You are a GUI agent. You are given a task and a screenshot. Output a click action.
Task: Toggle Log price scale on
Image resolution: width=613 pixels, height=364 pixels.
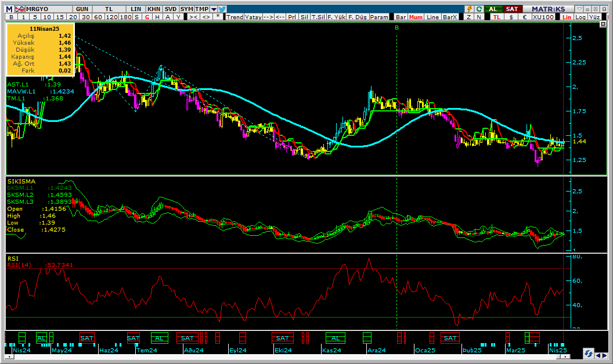click(581, 17)
